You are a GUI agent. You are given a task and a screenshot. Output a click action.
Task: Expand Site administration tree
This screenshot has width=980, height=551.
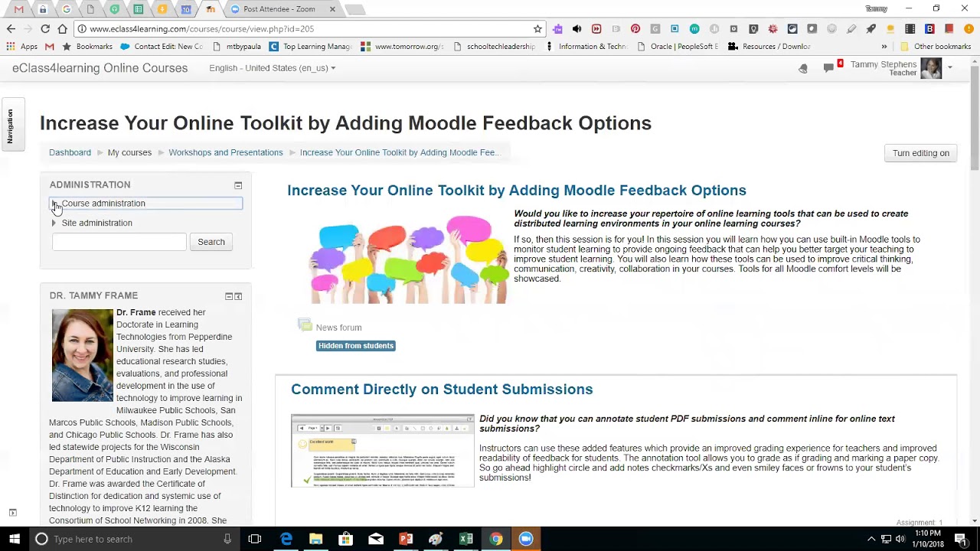coord(54,223)
